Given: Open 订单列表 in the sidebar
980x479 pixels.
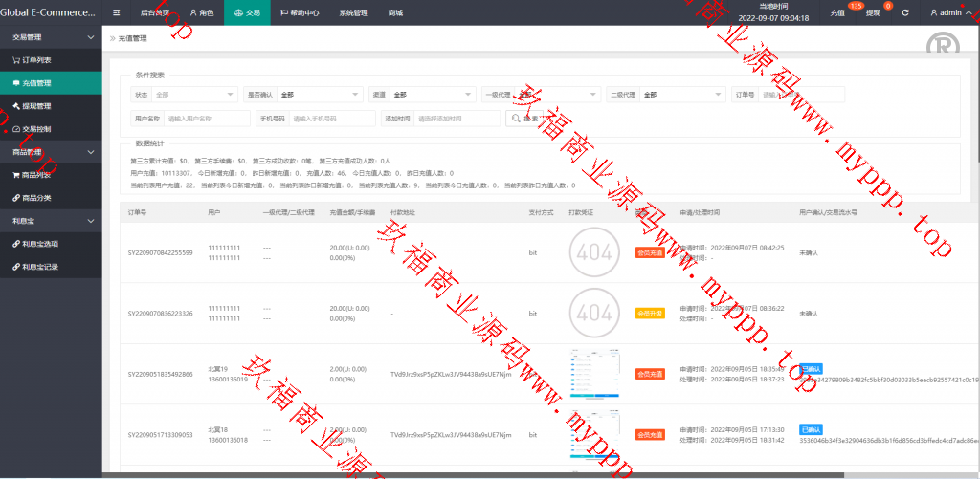Looking at the screenshot, I should pos(36,60).
